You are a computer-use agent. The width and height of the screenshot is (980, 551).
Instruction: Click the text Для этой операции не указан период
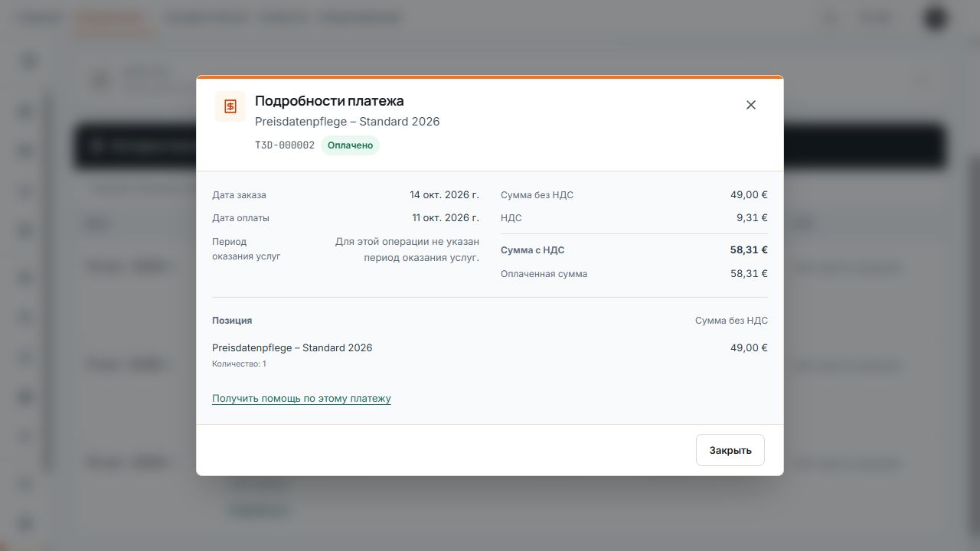pos(407,249)
